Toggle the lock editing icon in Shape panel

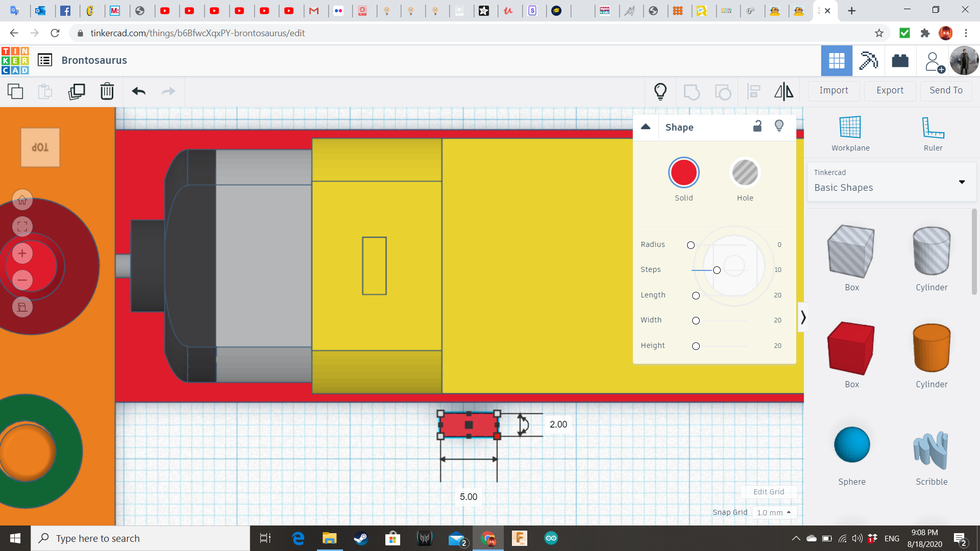(757, 126)
